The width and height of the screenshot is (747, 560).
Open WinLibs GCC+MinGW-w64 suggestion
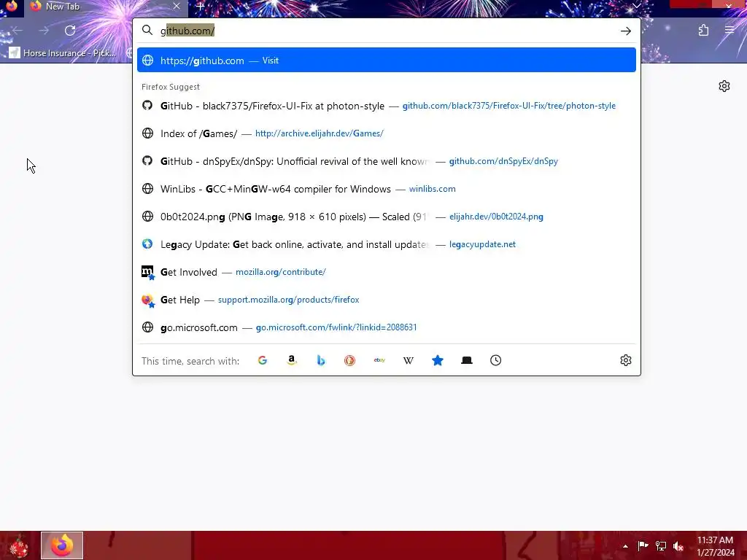(x=387, y=189)
